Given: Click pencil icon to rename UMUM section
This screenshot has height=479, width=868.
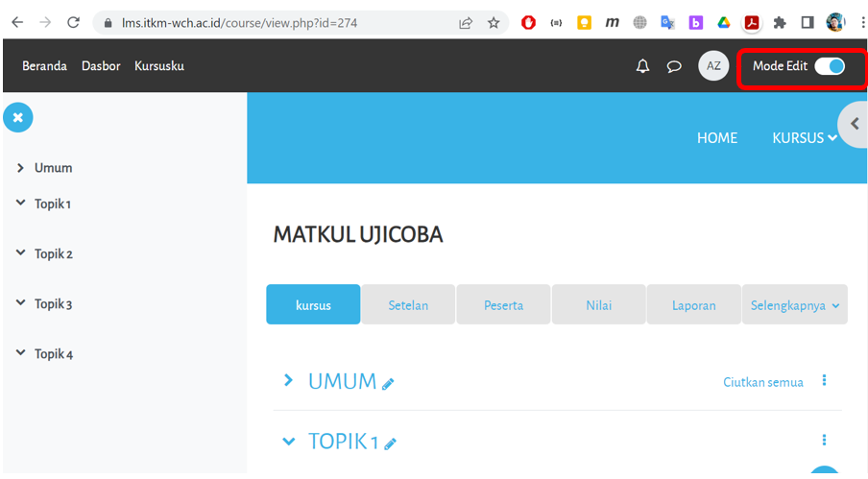Looking at the screenshot, I should click(389, 384).
